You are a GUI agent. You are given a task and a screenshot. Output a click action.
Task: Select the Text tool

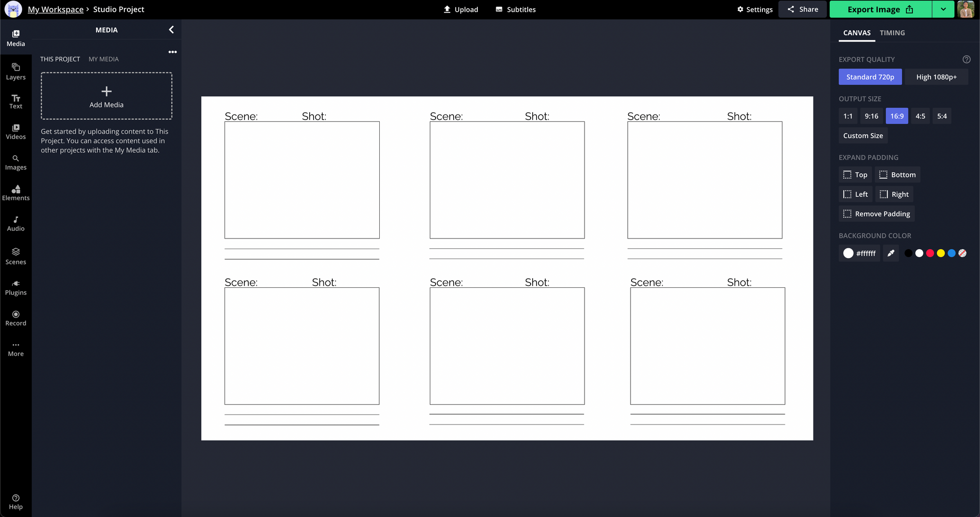(16, 101)
